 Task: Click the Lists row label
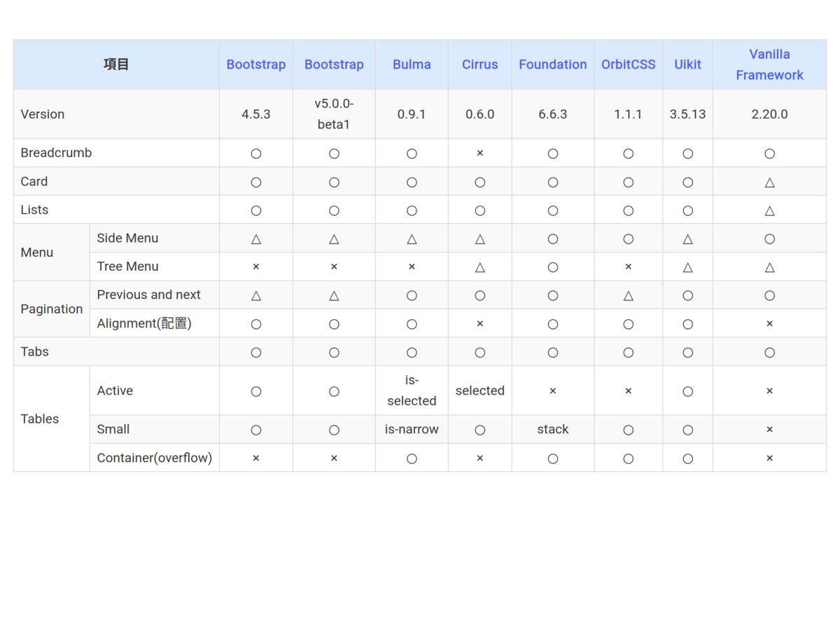34,210
